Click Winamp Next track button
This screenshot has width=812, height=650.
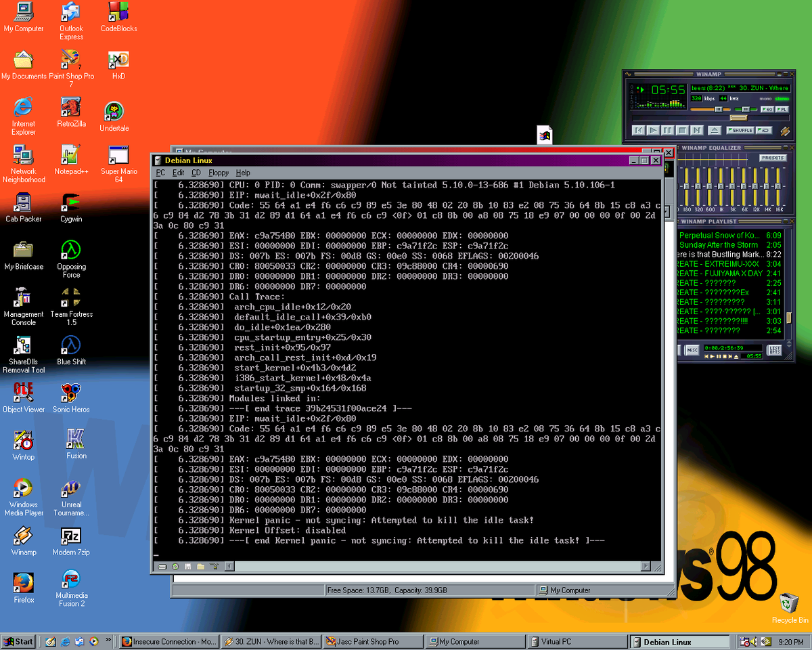(697, 130)
